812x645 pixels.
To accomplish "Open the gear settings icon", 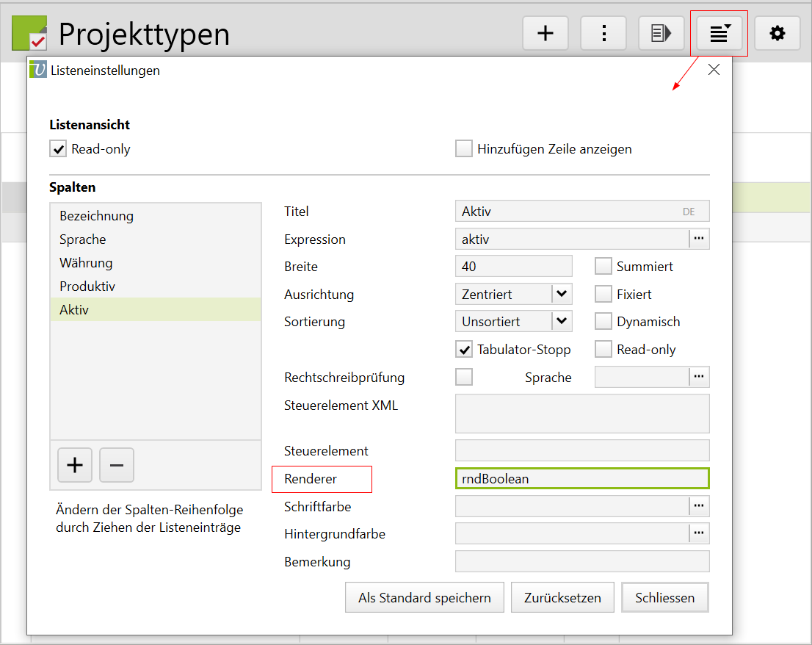I will click(x=777, y=33).
